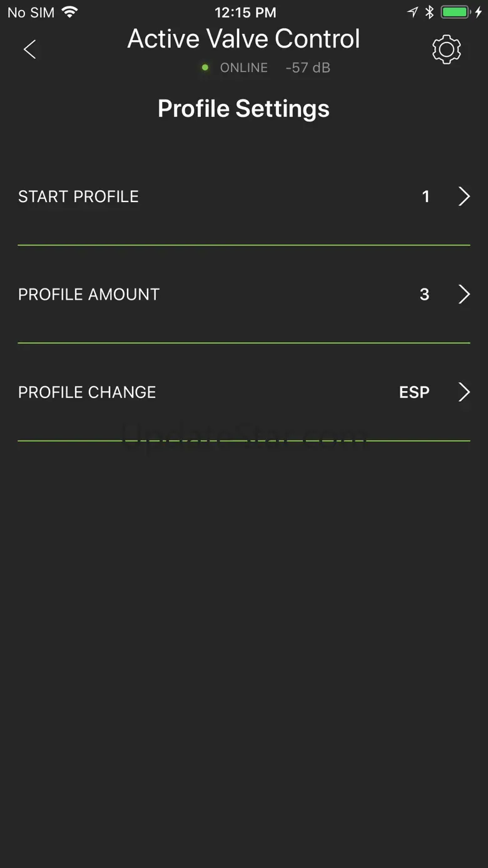Open the settings gear icon
488x868 pixels.
pos(446,49)
